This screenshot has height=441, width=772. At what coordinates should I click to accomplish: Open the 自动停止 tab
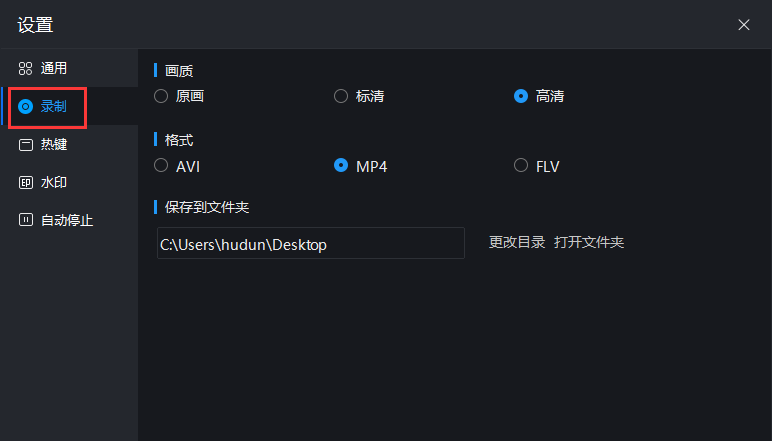[67, 220]
